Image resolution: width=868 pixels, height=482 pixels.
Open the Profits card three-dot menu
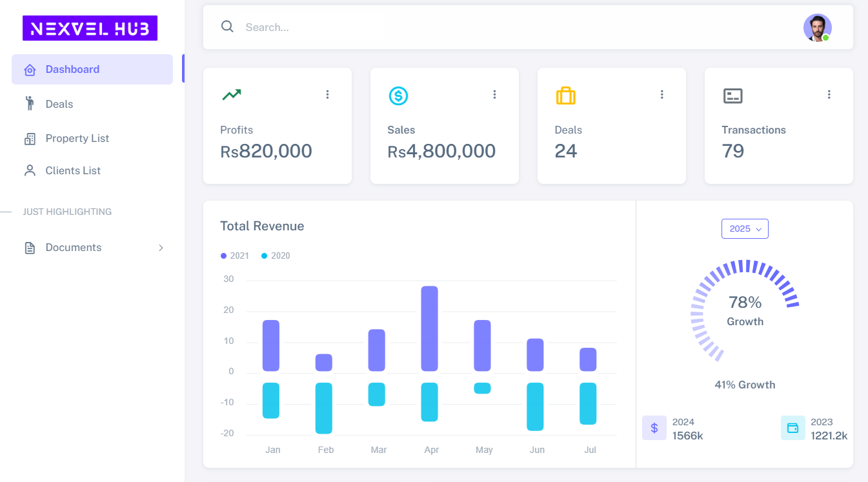pos(327,95)
